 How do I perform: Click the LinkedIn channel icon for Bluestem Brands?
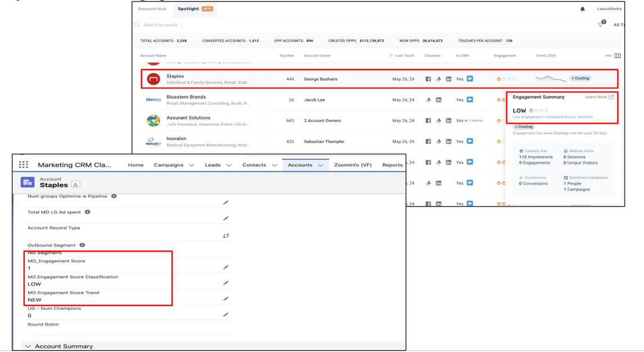coord(438,100)
